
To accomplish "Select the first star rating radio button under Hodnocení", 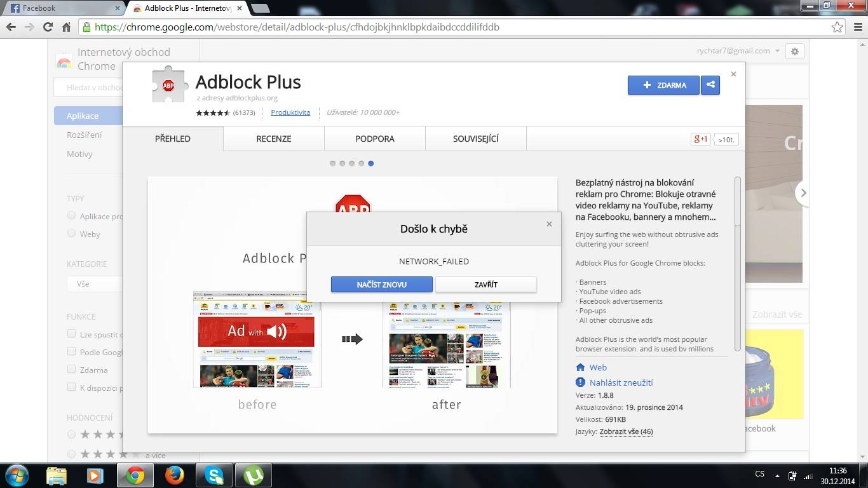I will tap(71, 435).
